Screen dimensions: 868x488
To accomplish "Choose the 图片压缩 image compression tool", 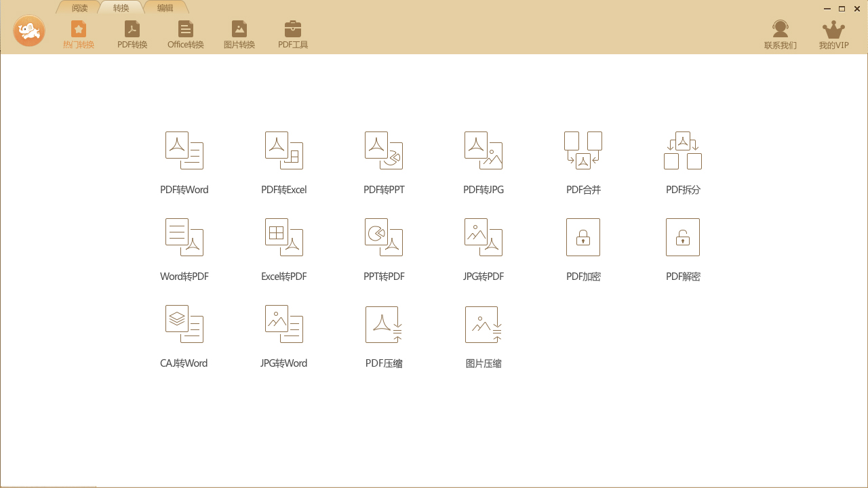I will [483, 325].
